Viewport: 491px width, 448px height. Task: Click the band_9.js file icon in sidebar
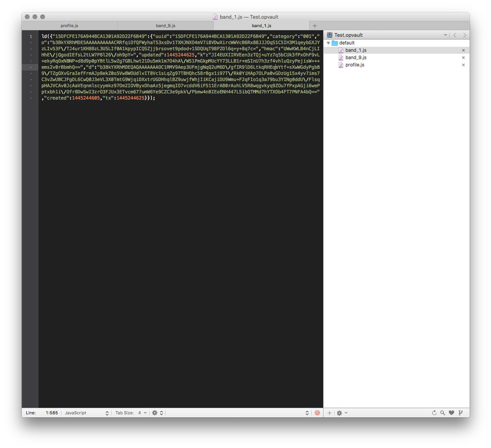point(341,58)
